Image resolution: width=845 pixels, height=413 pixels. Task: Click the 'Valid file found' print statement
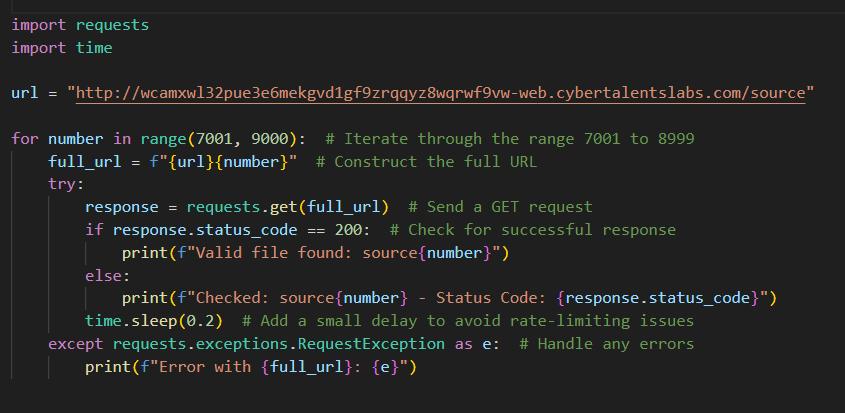tap(315, 253)
